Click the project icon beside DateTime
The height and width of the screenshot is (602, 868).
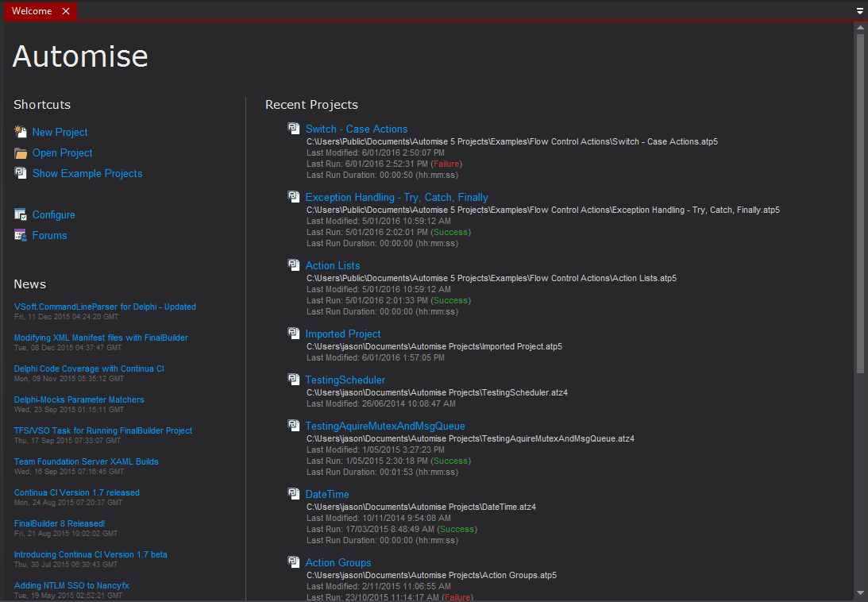click(x=294, y=493)
